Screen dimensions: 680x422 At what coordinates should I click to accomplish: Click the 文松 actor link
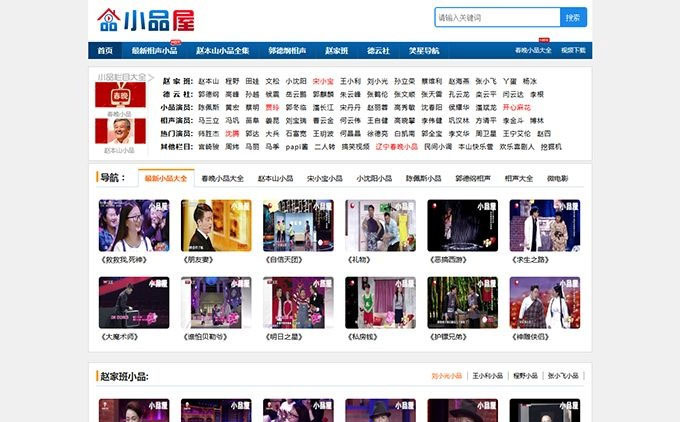(272, 81)
